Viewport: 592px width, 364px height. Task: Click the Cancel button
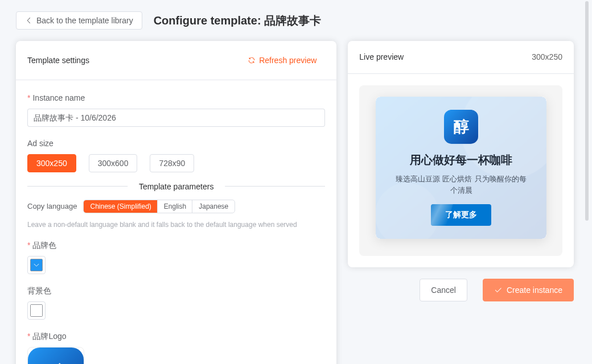[x=443, y=290]
